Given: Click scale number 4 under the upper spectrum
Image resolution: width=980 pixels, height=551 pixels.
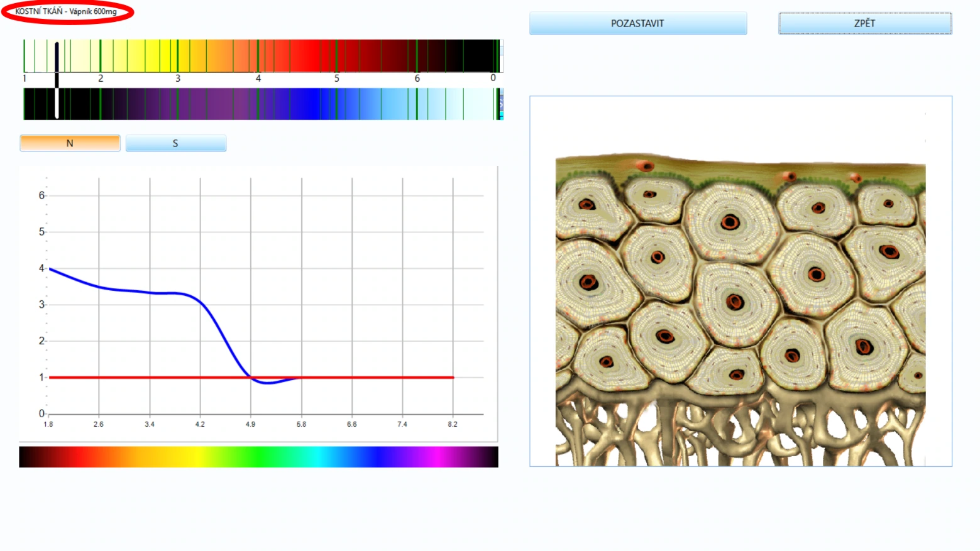Looking at the screenshot, I should coord(258,79).
